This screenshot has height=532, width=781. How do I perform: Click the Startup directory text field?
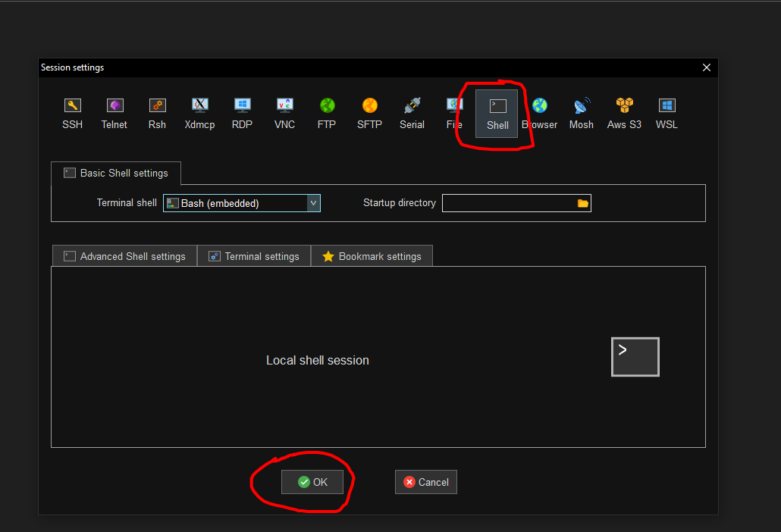(508, 203)
